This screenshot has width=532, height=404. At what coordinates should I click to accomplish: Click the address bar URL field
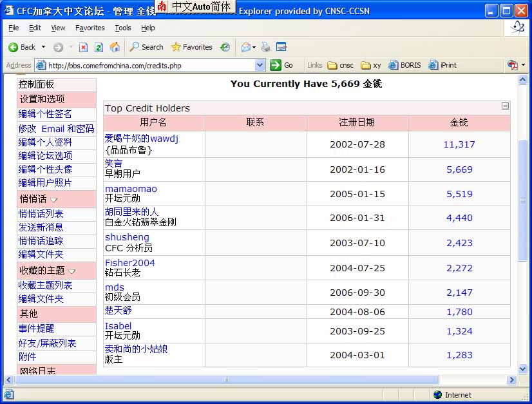pos(148,65)
